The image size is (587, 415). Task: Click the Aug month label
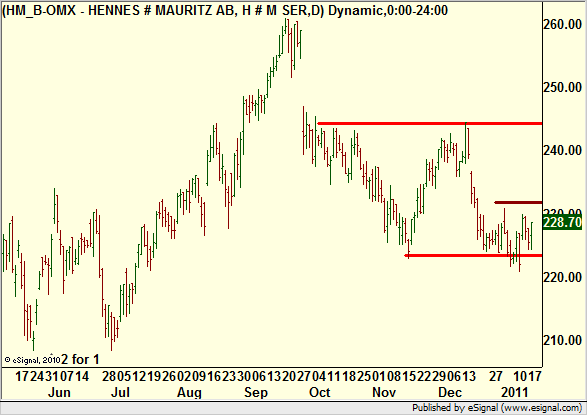point(189,392)
